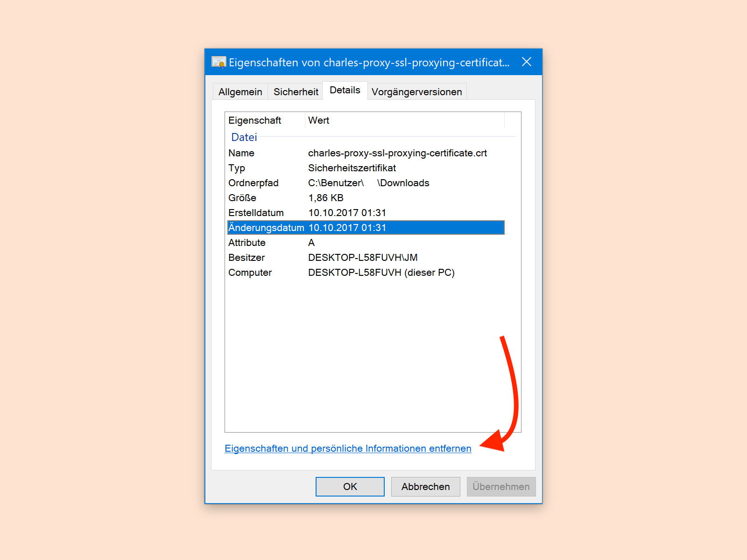Select the Details tab

click(345, 90)
